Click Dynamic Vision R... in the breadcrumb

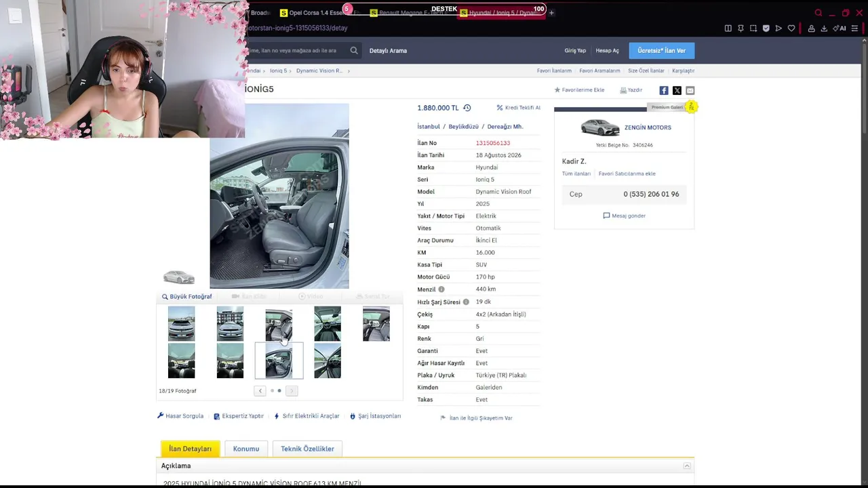[x=319, y=70]
